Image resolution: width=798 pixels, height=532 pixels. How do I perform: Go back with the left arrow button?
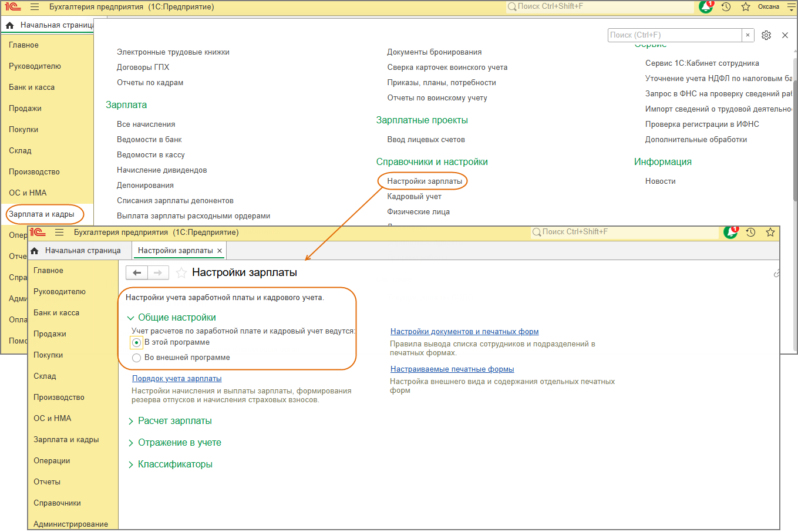[137, 272]
